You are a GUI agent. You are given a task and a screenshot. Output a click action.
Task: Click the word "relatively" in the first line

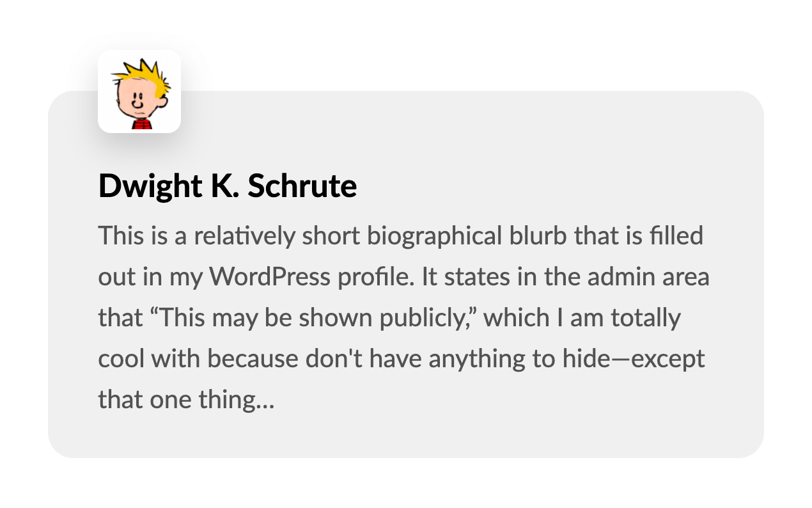[x=245, y=236]
